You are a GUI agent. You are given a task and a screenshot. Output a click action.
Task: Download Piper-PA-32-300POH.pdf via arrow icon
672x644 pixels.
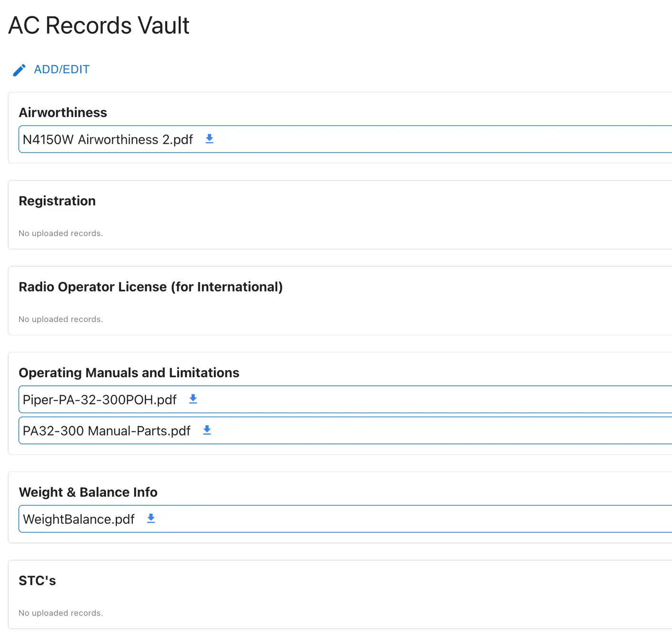(x=193, y=399)
